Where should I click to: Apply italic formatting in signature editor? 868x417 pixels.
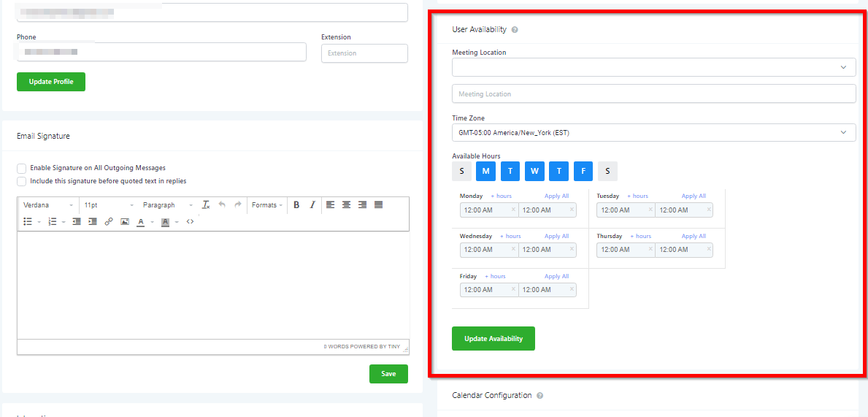[x=312, y=205]
